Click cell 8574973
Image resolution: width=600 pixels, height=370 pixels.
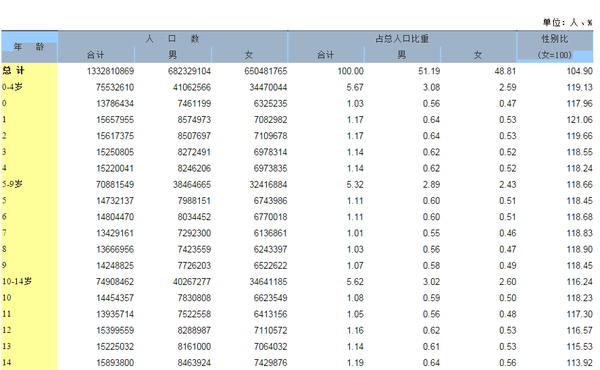(x=194, y=120)
